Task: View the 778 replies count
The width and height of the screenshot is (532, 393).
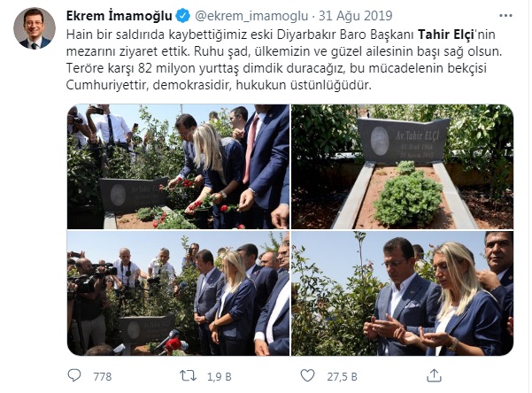Action: pos(103,376)
